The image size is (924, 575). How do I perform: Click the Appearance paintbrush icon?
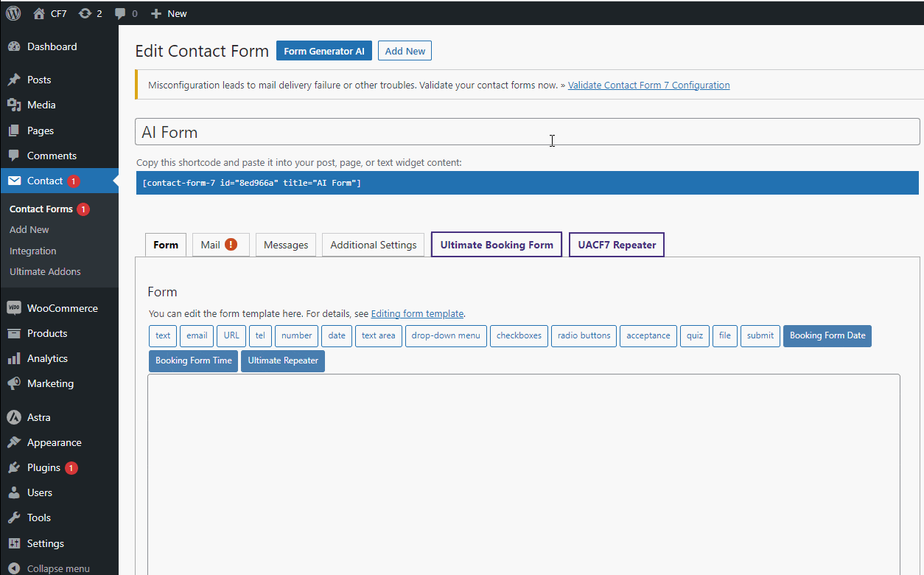tap(14, 442)
